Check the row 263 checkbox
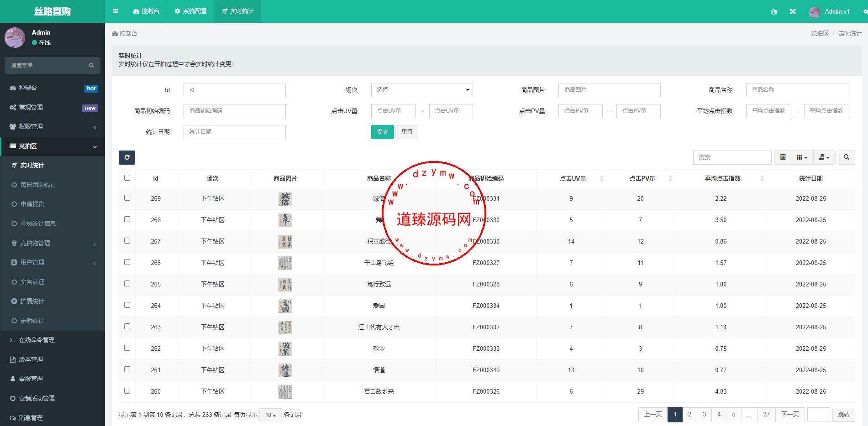The width and height of the screenshot is (868, 426). pos(127,327)
